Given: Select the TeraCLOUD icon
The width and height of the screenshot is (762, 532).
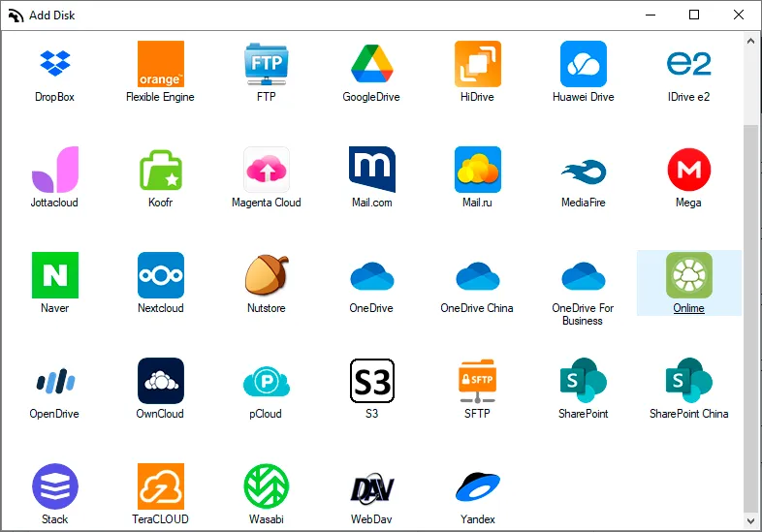Looking at the screenshot, I should (161, 486).
